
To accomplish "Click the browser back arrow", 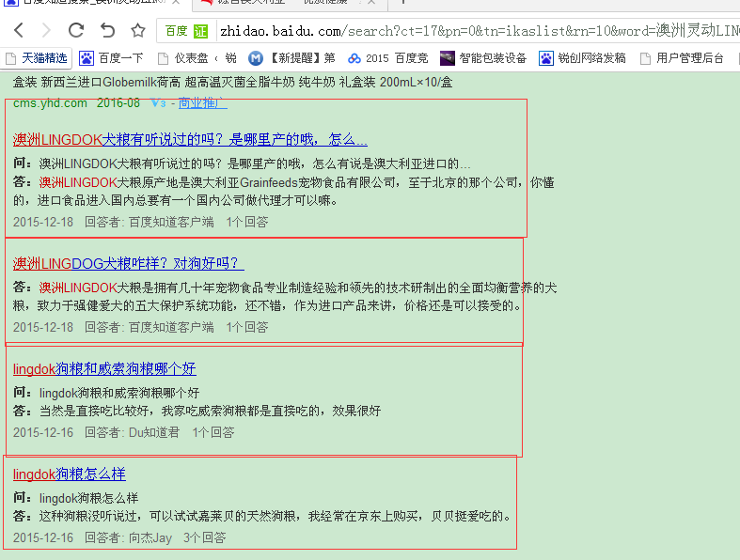I will tap(19, 30).
